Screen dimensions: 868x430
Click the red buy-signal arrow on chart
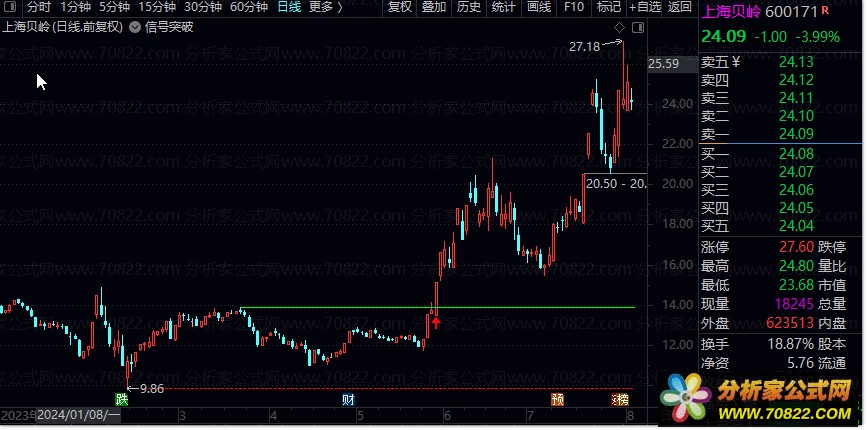coord(436,322)
